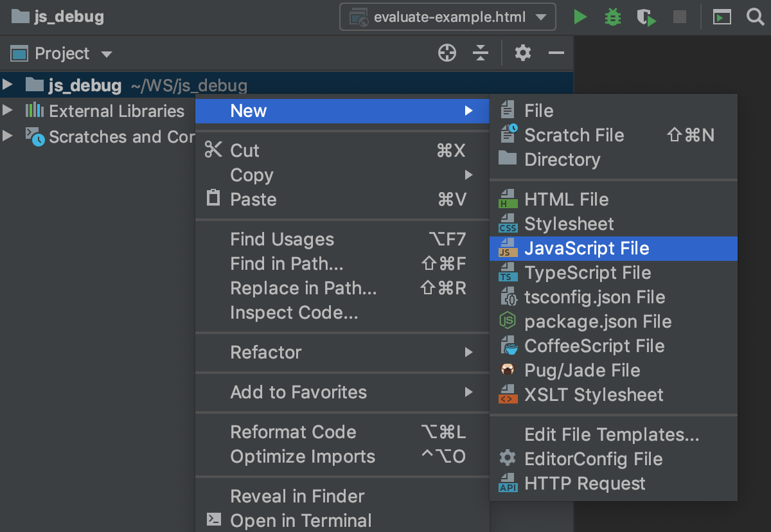Create a package.json File

click(x=614, y=322)
